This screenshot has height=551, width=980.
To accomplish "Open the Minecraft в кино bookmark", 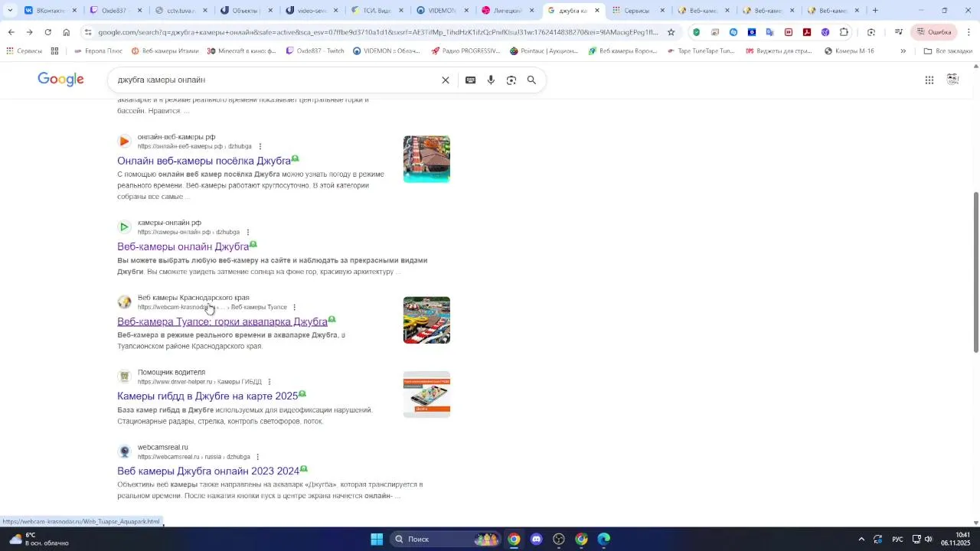I will tap(240, 51).
